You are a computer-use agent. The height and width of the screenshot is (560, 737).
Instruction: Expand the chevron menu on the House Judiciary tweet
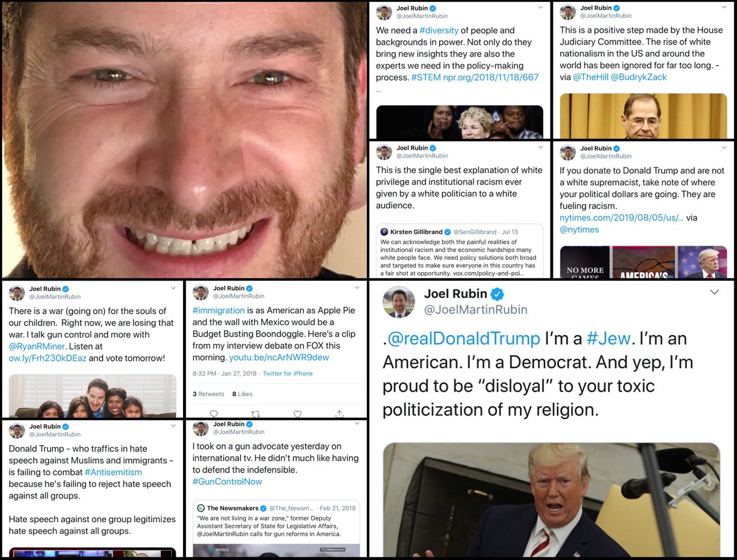pos(724,7)
